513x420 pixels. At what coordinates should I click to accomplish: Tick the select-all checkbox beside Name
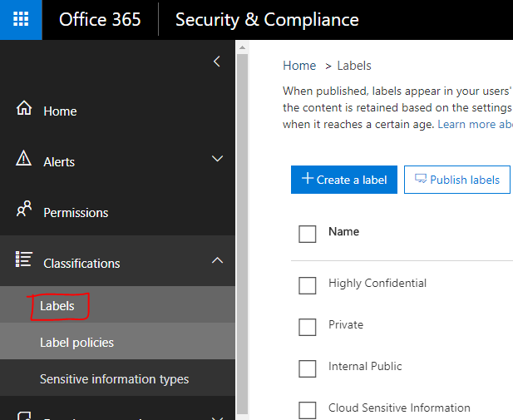click(x=307, y=234)
